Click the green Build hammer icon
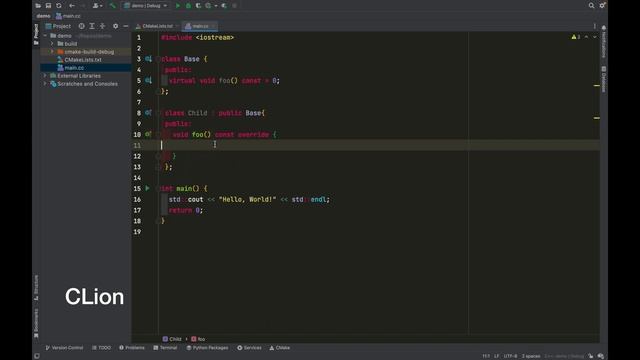640x360 pixels. coord(112,6)
